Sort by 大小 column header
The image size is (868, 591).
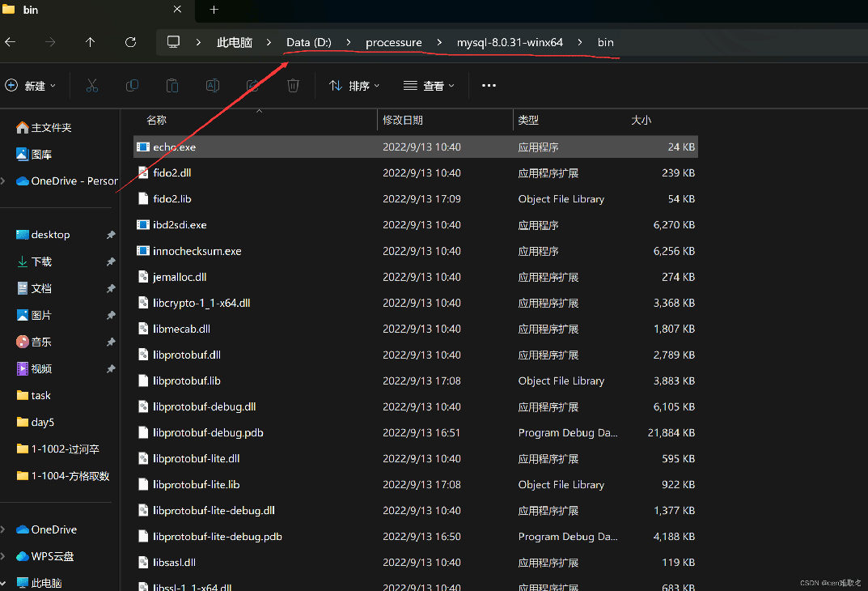pos(641,120)
